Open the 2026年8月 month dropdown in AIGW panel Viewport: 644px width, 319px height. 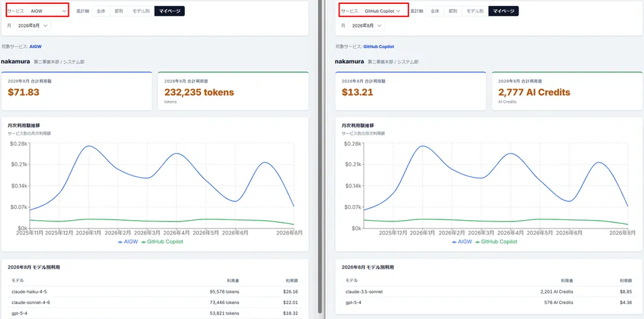coord(33,25)
